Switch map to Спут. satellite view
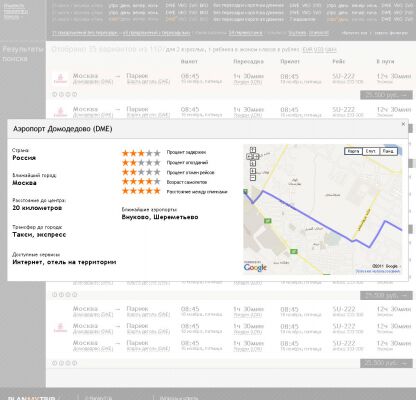This screenshot has width=416, height=400. coord(371,151)
